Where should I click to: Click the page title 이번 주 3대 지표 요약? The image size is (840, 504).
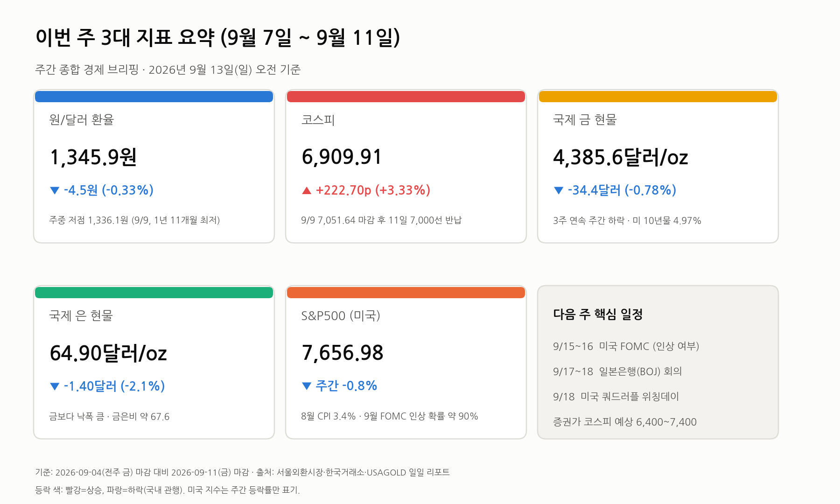125,37
